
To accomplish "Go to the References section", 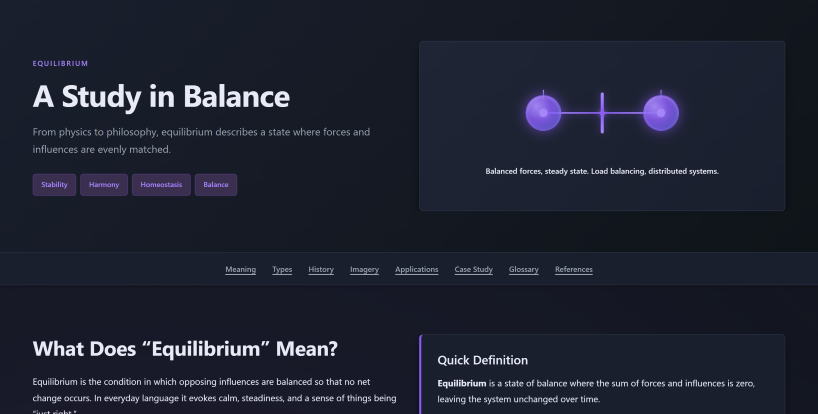I will (574, 270).
